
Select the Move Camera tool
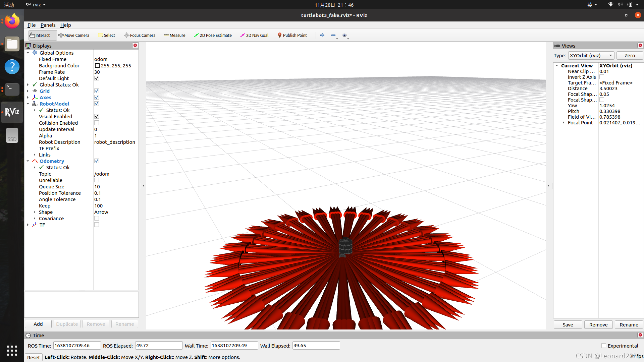(x=74, y=35)
